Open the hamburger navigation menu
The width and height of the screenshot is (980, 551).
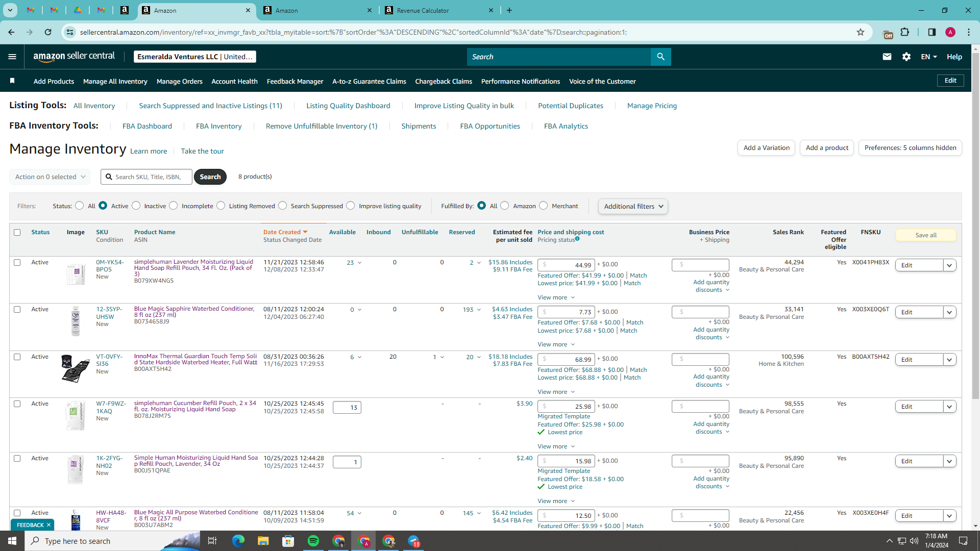[12, 57]
